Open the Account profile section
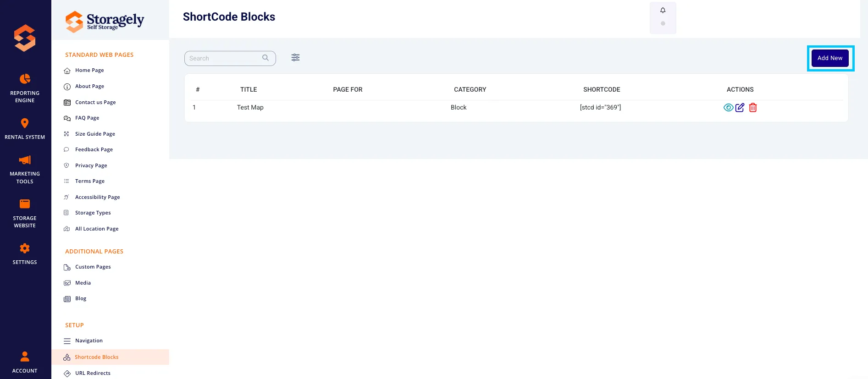 tap(25, 362)
